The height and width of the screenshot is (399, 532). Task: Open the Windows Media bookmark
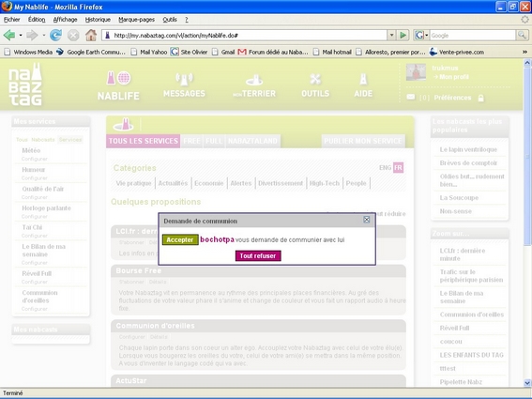28,52
